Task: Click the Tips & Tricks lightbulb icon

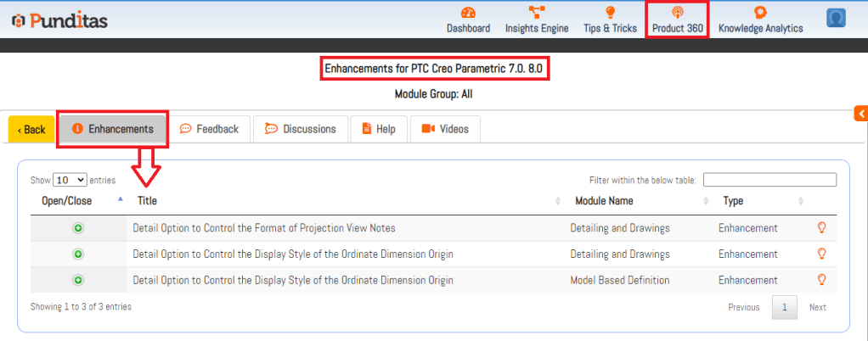Action: pyautogui.click(x=610, y=12)
